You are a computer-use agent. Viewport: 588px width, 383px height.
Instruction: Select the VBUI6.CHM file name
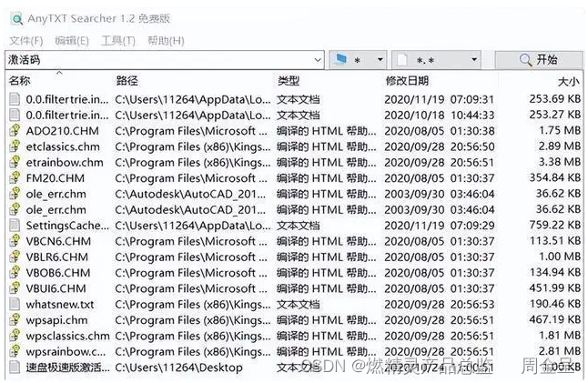click(x=56, y=288)
